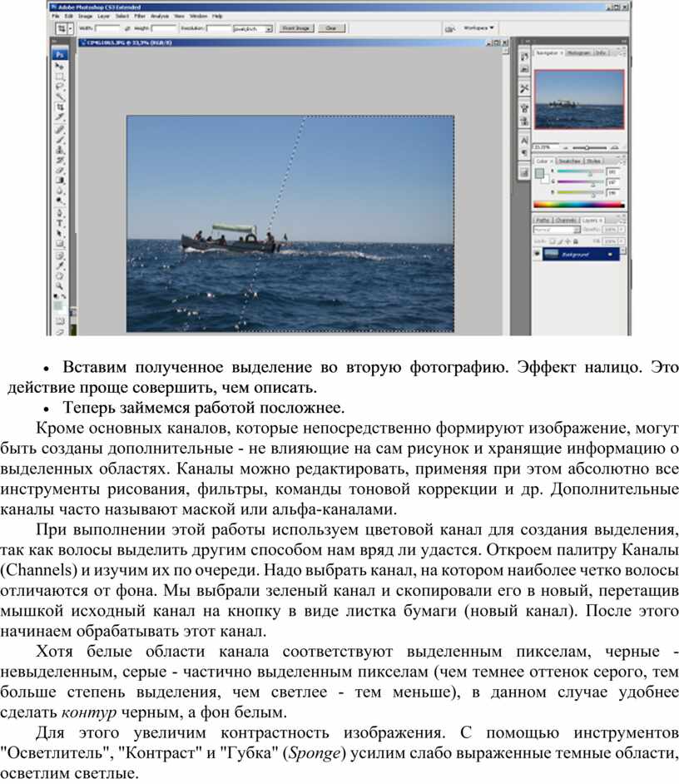Viewport: 679px width, 784px height.
Task: Click the foreground color swatch in Color panel
Action: [539, 172]
